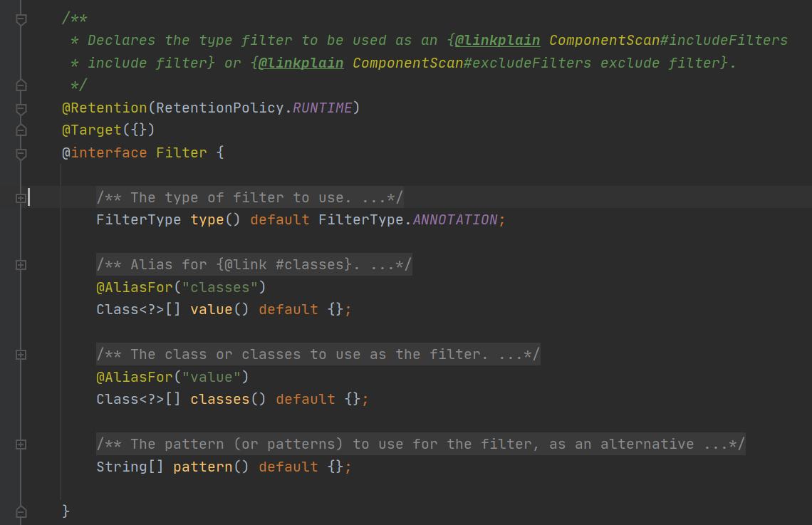This screenshot has width=812, height=525.
Task: Click the type() method name
Action: [207, 219]
